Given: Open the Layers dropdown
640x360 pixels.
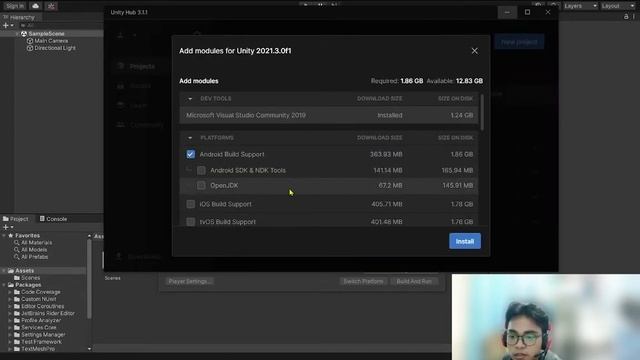Looking at the screenshot, I should point(580,6).
